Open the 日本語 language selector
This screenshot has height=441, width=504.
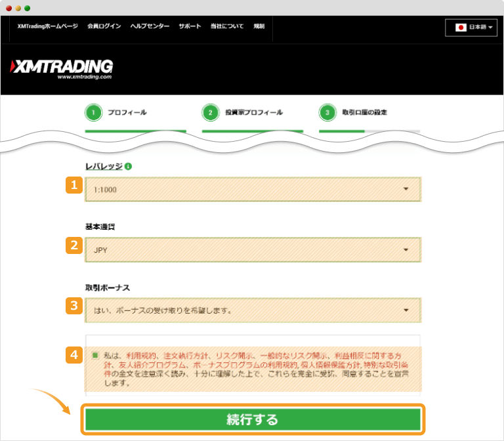[x=471, y=28]
